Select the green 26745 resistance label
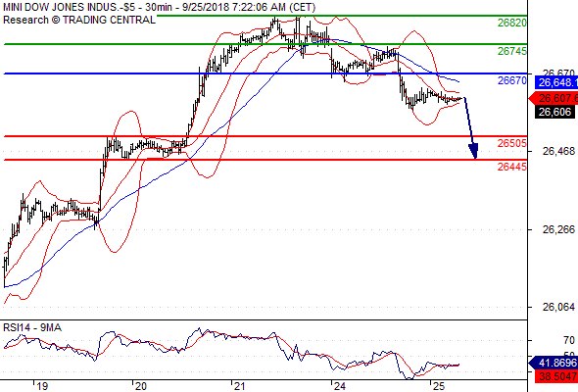The image size is (578, 392). coord(512,51)
